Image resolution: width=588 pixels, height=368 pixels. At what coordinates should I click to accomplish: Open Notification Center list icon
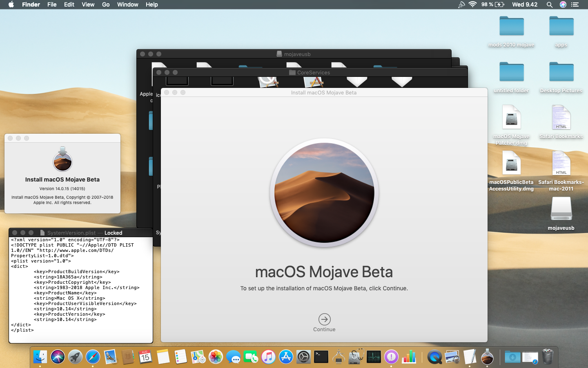(575, 4)
